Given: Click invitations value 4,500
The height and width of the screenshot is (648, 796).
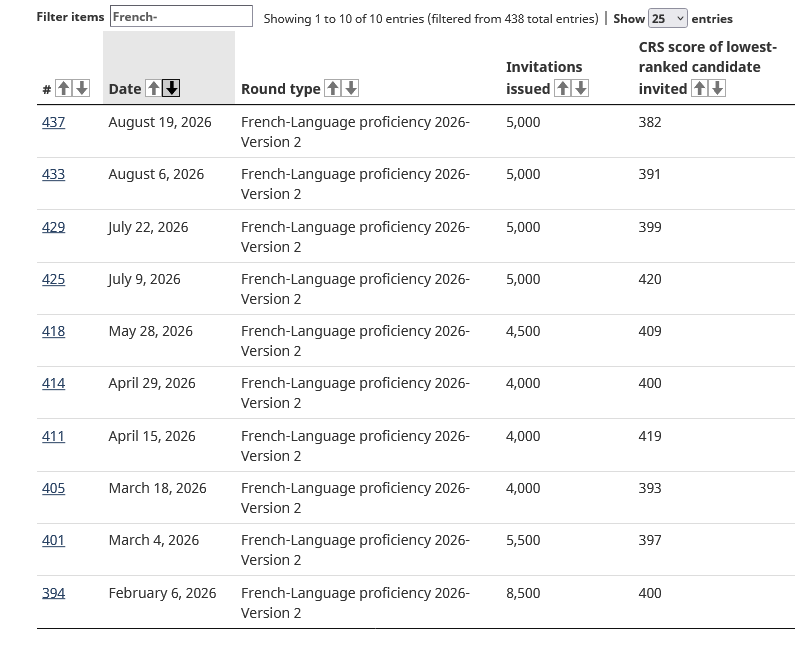Looking at the screenshot, I should click(523, 331).
